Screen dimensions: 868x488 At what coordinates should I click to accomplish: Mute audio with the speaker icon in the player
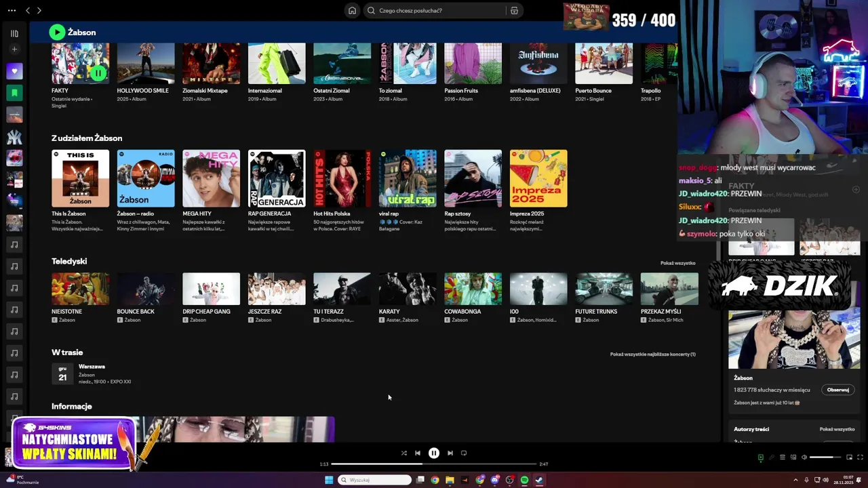pos(804,457)
